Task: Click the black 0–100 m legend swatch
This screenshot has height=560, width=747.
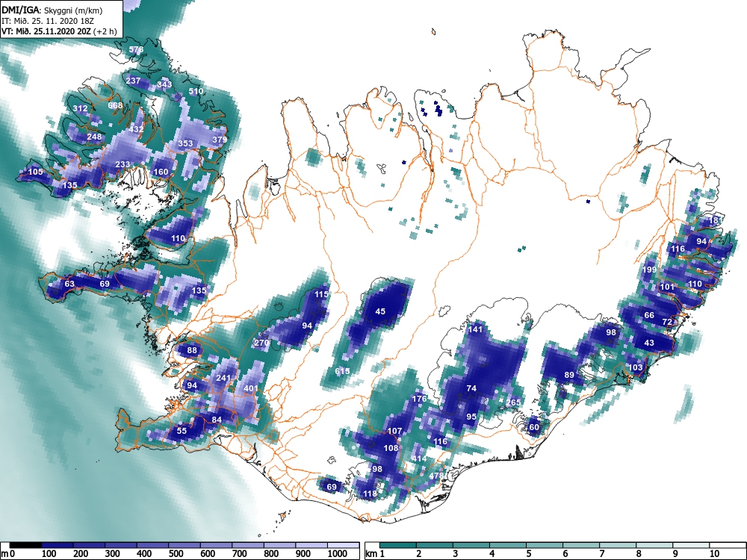Action: pyautogui.click(x=25, y=545)
